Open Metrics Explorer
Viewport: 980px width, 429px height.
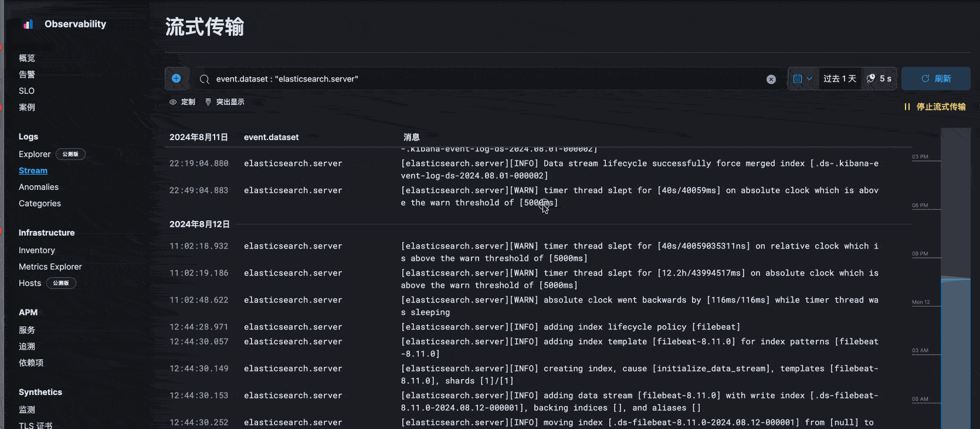tap(50, 267)
